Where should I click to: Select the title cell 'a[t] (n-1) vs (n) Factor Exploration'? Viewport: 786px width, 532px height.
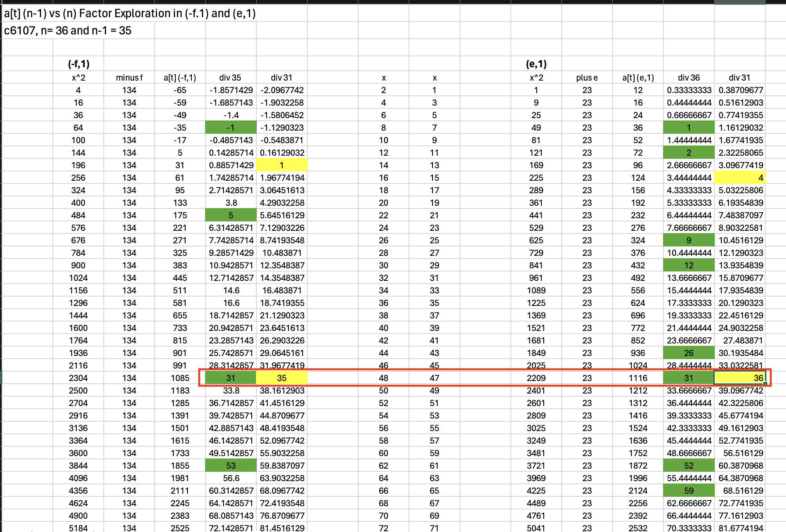click(x=130, y=13)
